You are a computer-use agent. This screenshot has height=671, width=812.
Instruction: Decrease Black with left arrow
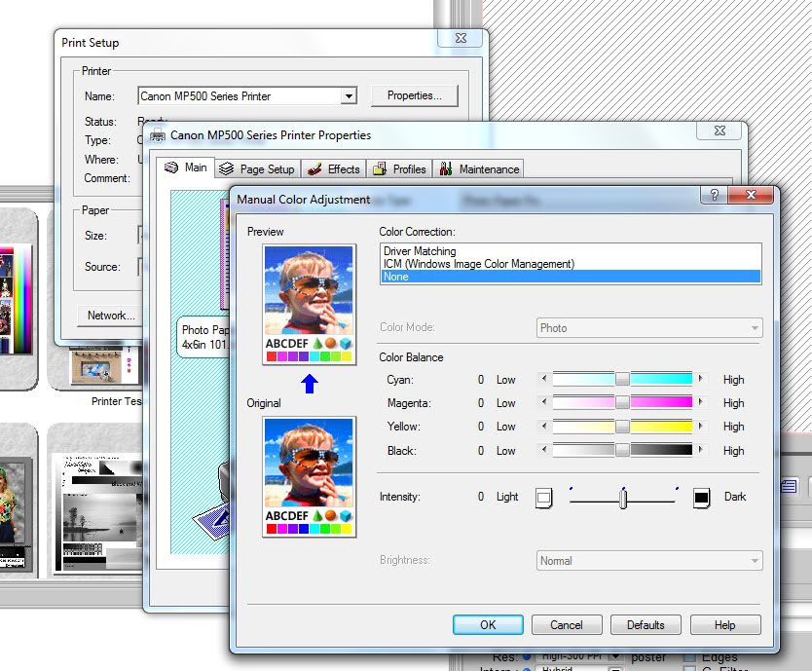click(543, 450)
